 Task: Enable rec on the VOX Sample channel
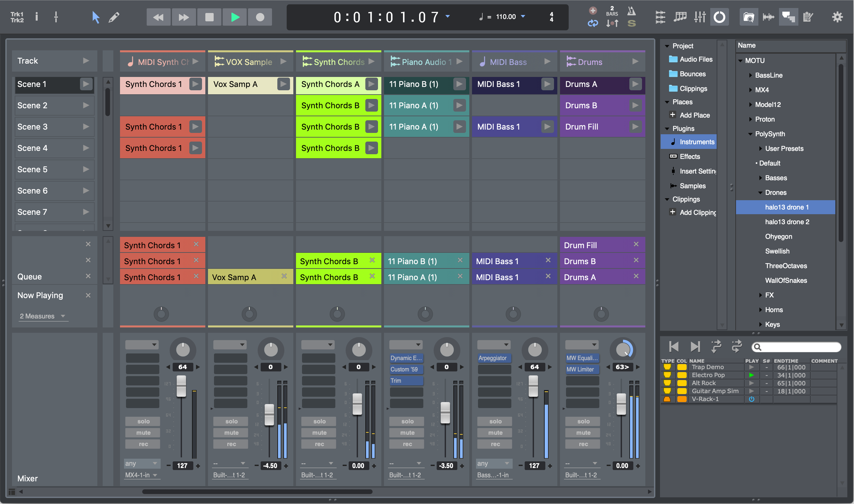231,444
